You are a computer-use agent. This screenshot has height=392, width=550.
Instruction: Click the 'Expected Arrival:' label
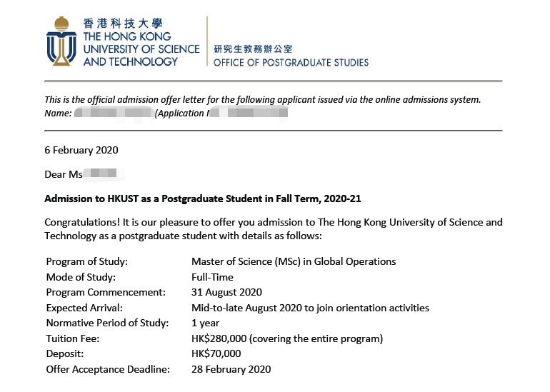[x=84, y=308]
